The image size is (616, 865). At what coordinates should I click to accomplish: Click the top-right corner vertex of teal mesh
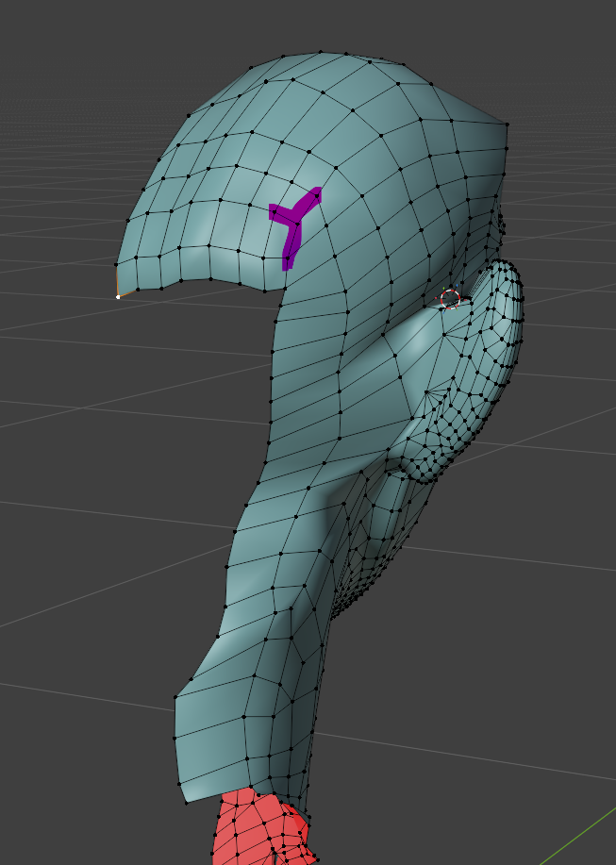click(508, 125)
